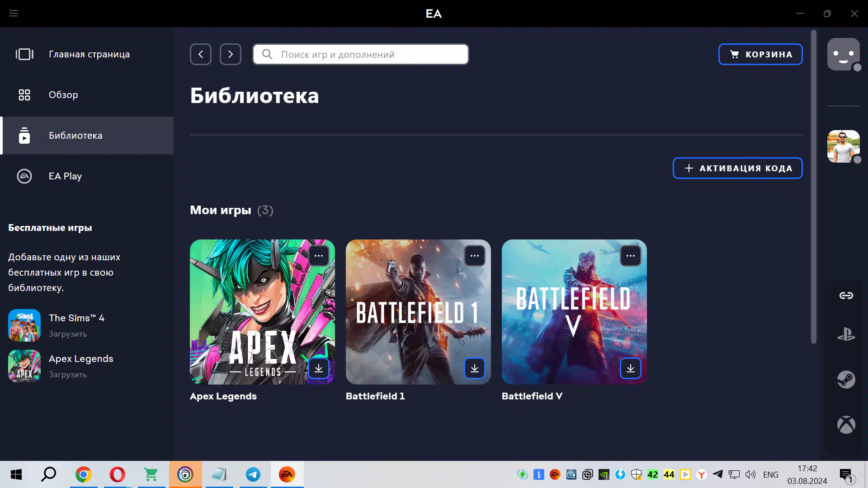Switch to Telegram in the taskbar
Image resolution: width=868 pixels, height=488 pixels.
(x=253, y=474)
